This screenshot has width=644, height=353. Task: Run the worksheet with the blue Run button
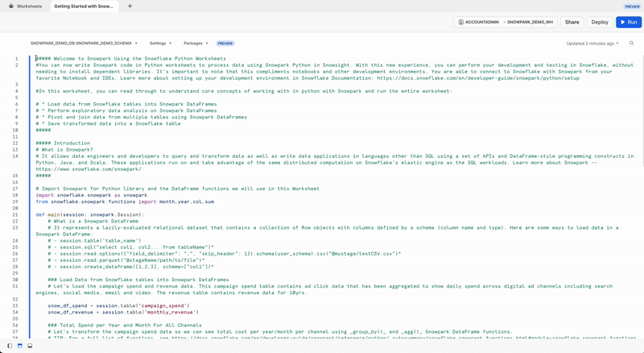628,23
